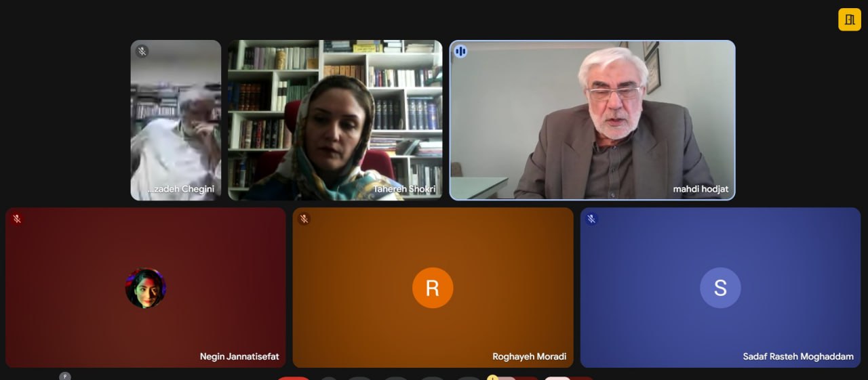Click the blue speaking indicator on mahdi hodjat's tile

click(460, 51)
